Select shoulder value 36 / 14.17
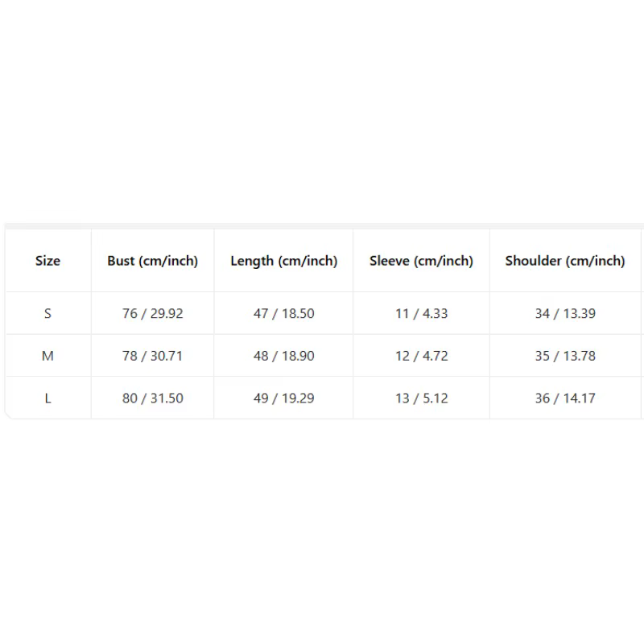The image size is (644, 644). [565, 398]
